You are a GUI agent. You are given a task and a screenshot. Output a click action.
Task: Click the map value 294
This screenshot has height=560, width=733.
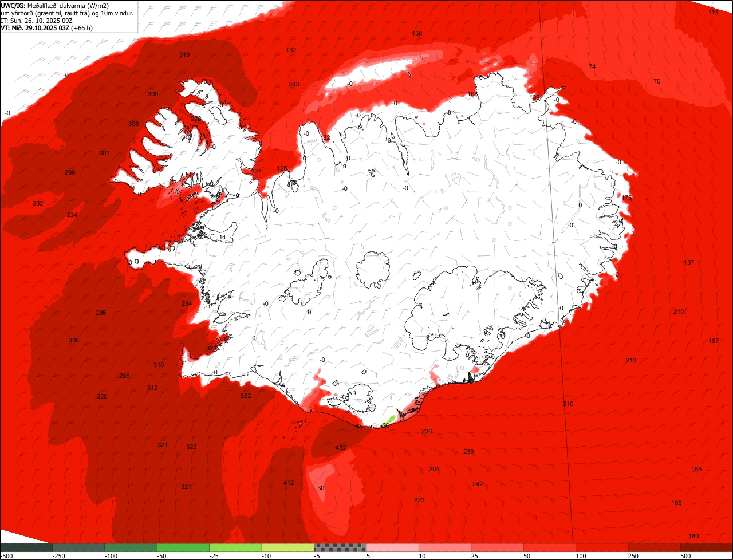click(x=187, y=304)
